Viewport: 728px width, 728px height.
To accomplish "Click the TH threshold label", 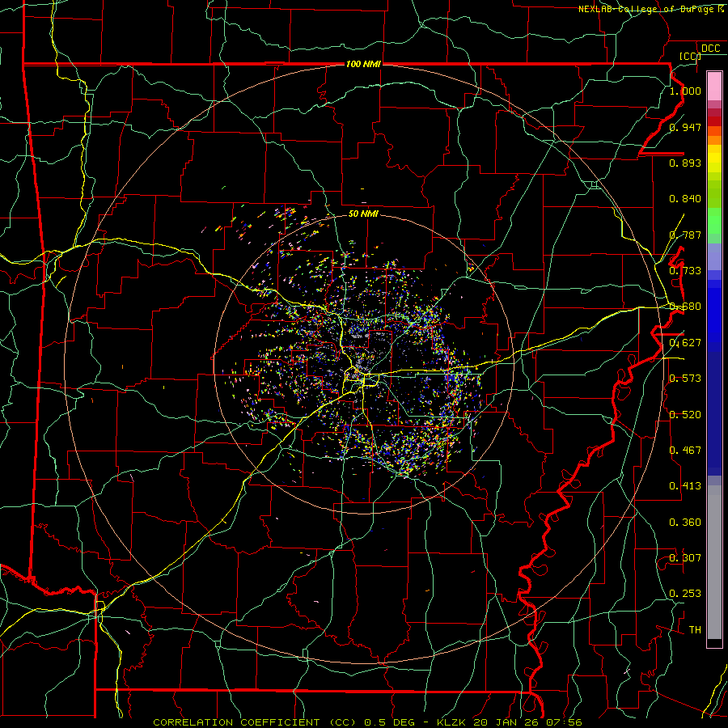I will (x=695, y=630).
